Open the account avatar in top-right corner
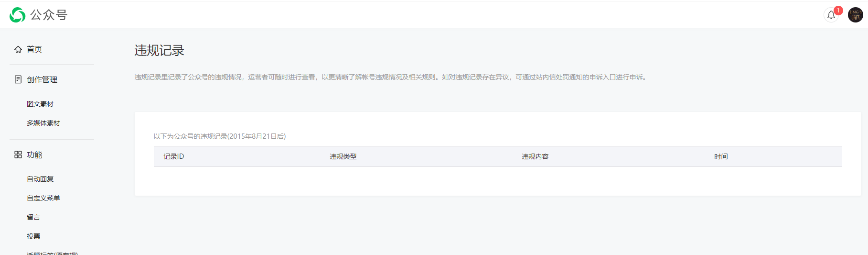868x255 pixels. click(x=855, y=15)
